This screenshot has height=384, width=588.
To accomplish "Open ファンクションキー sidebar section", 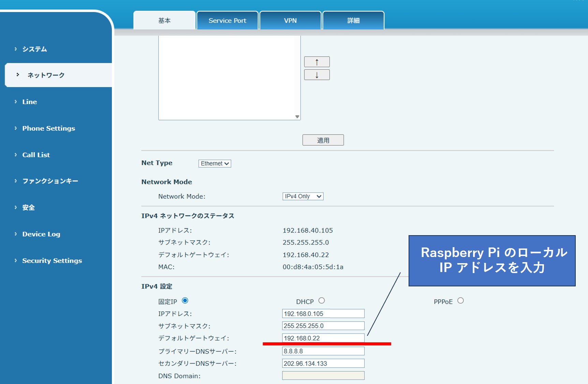I will point(50,181).
